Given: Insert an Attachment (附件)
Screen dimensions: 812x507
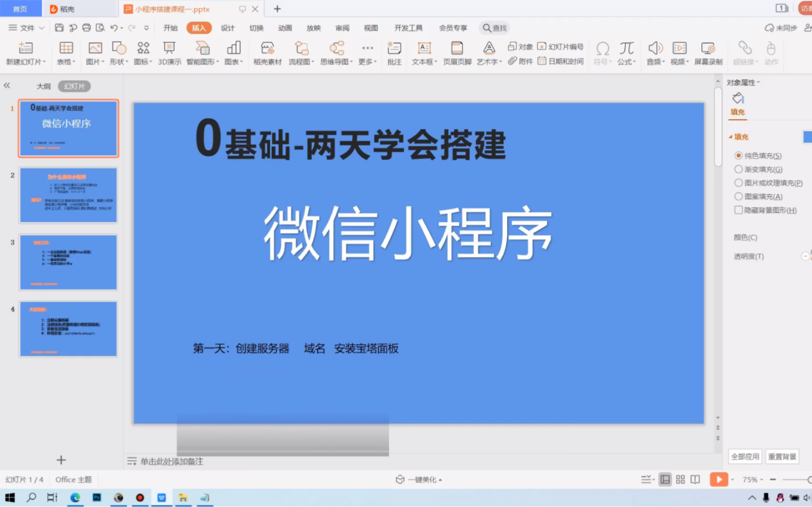Looking at the screenshot, I should (520, 61).
